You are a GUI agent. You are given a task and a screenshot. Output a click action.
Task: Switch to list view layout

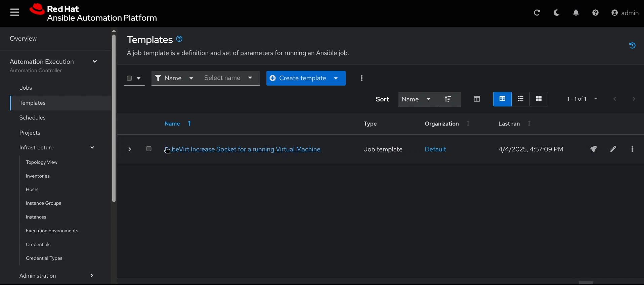(521, 99)
